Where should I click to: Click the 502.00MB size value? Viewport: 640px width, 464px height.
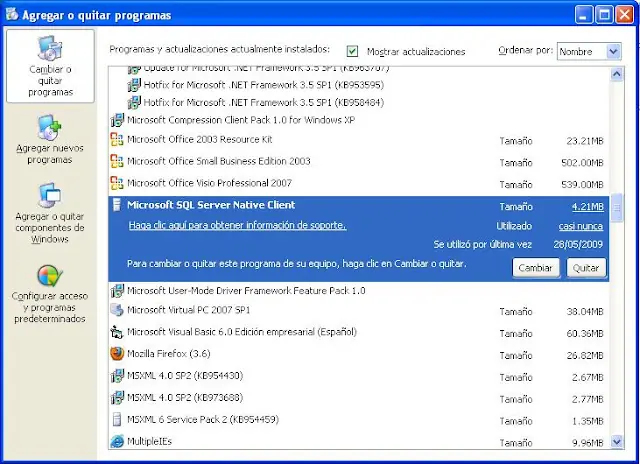point(582,163)
